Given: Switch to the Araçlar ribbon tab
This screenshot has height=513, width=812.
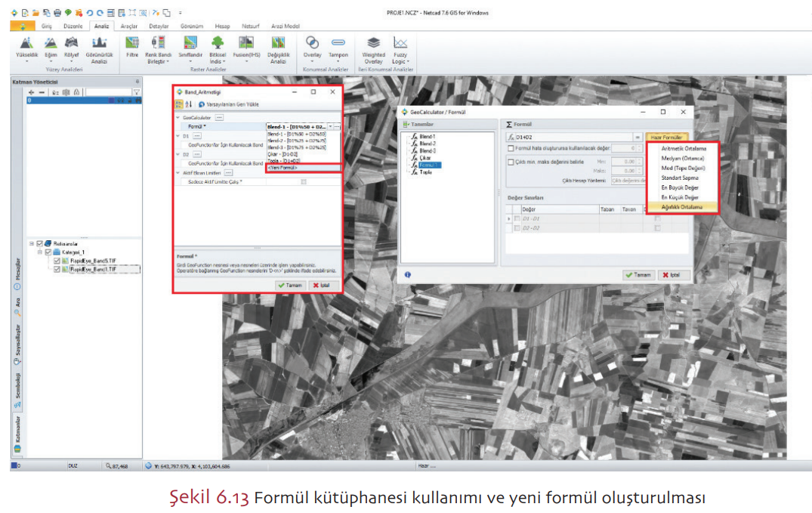Looking at the screenshot, I should [129, 26].
